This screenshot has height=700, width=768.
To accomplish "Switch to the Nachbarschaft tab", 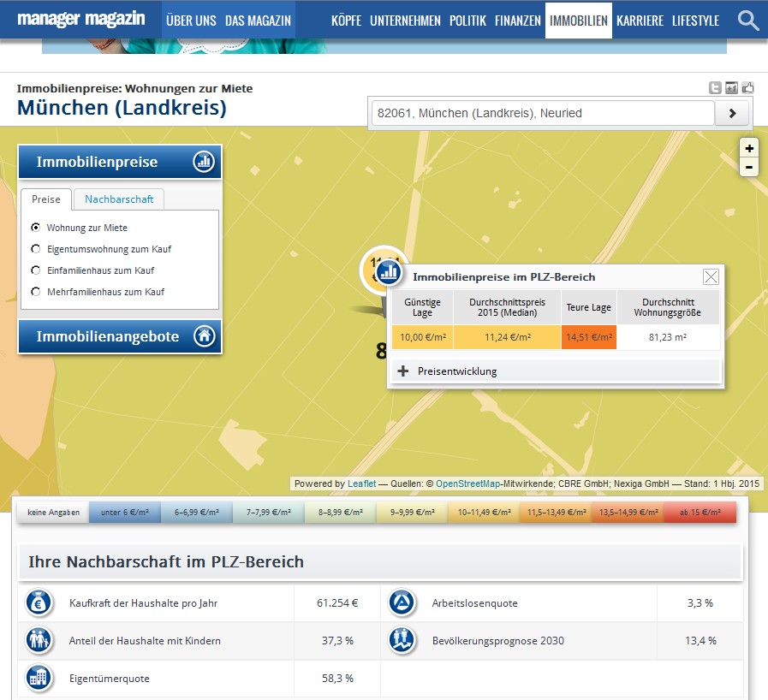I will pyautogui.click(x=119, y=199).
